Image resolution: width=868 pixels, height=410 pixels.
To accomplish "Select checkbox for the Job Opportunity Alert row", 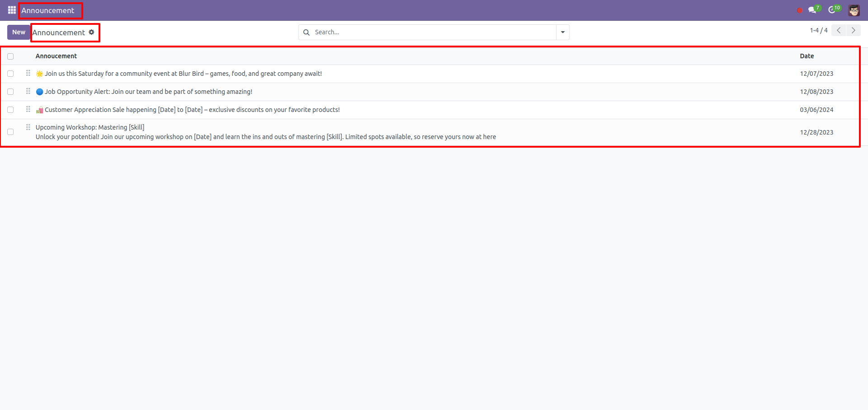I will click(10, 92).
